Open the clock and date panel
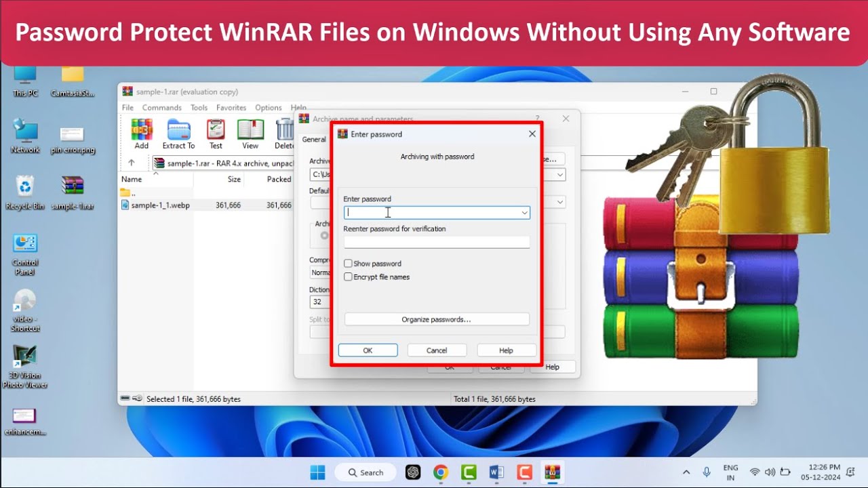Screen dimensions: 868x488 point(821,472)
